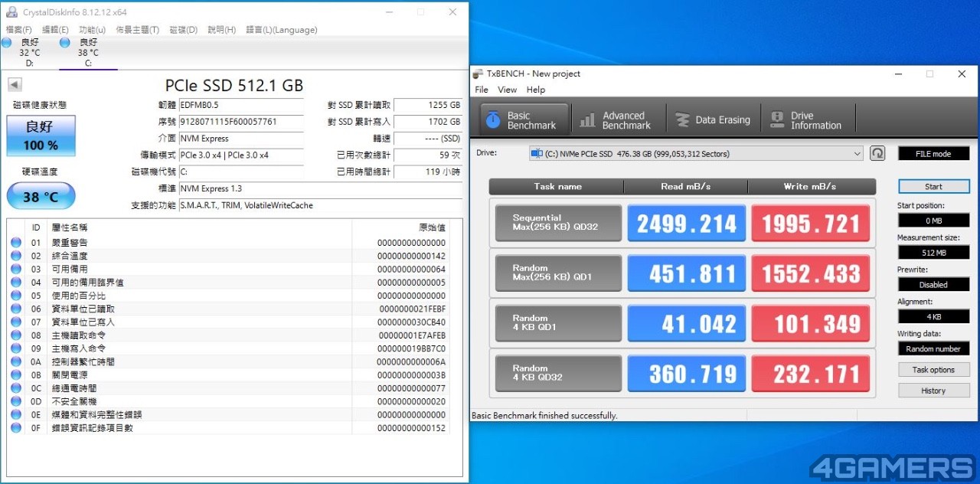Run the Sequential Max(256 KB) QD32 task
The width and height of the screenshot is (980, 484).
[x=558, y=223]
